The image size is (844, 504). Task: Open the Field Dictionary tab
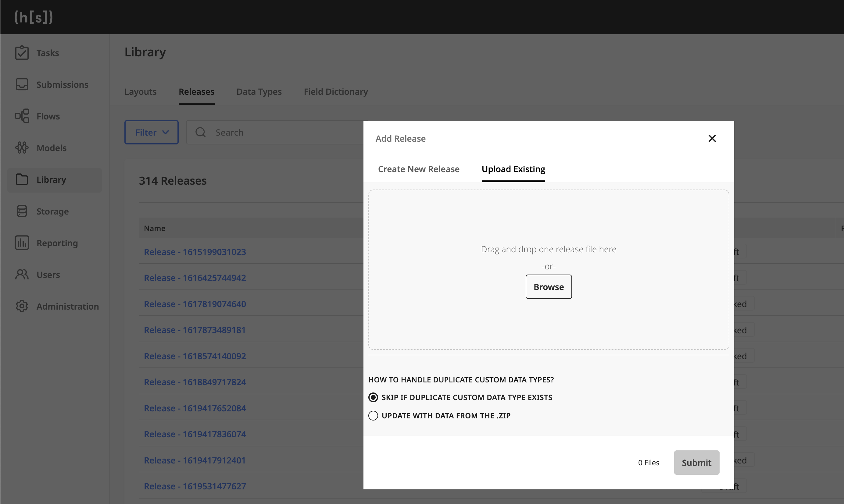point(336,92)
